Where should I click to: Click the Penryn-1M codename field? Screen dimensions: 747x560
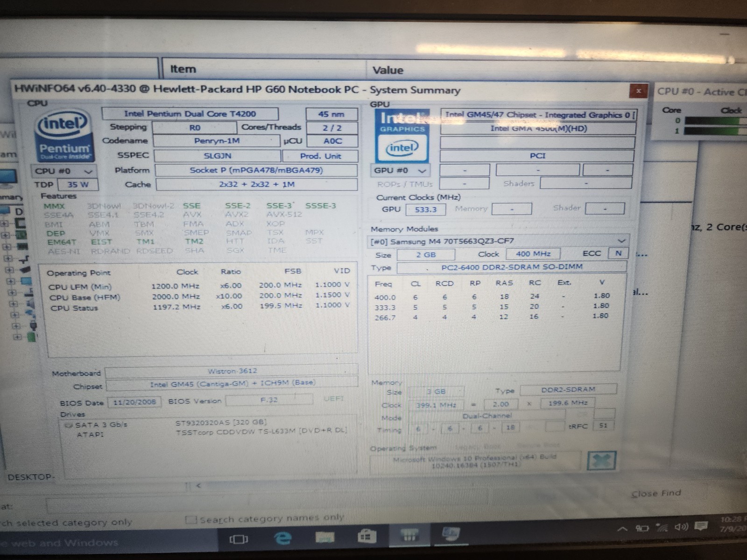tap(217, 141)
